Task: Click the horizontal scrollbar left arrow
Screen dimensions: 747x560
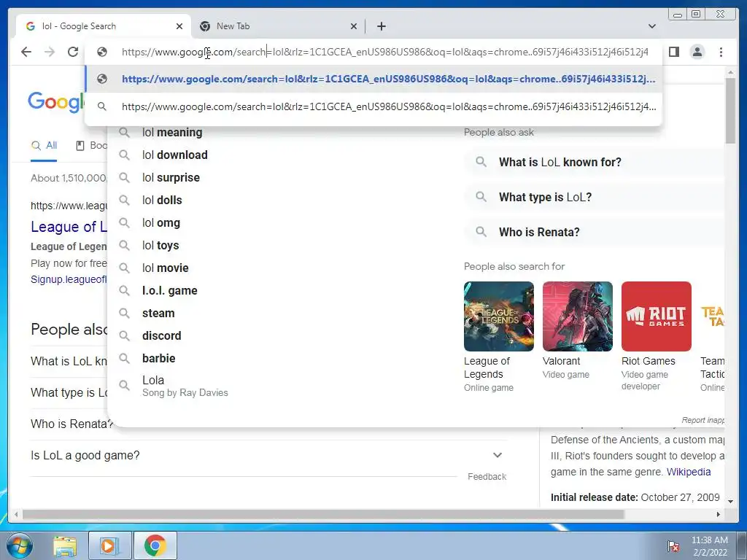Action: [16, 514]
